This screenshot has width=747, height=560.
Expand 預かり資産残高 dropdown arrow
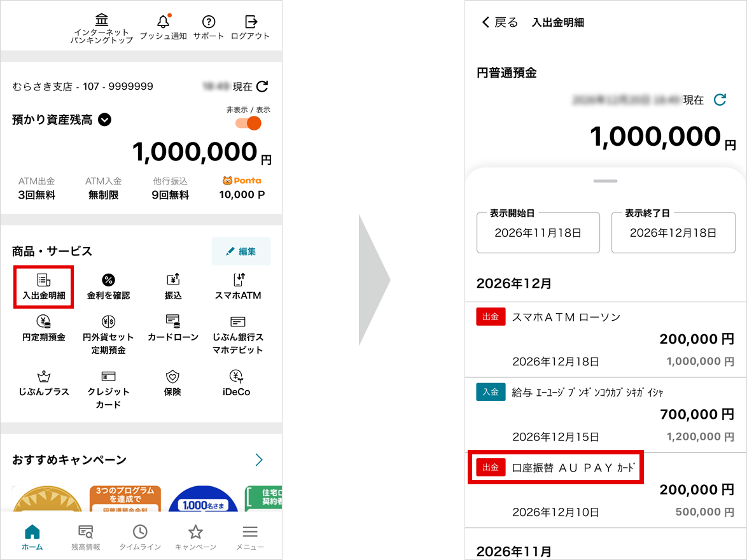[x=105, y=120]
